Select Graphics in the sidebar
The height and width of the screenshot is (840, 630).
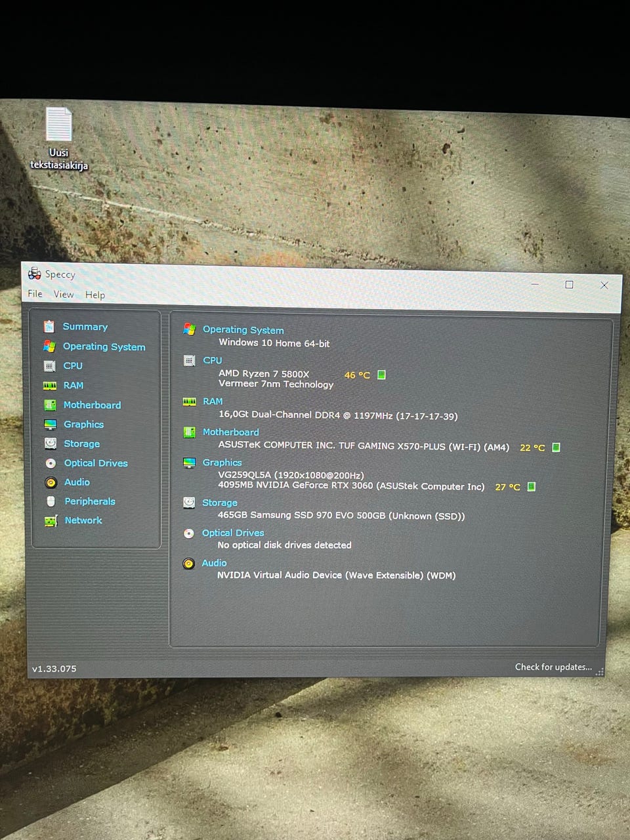tap(84, 425)
